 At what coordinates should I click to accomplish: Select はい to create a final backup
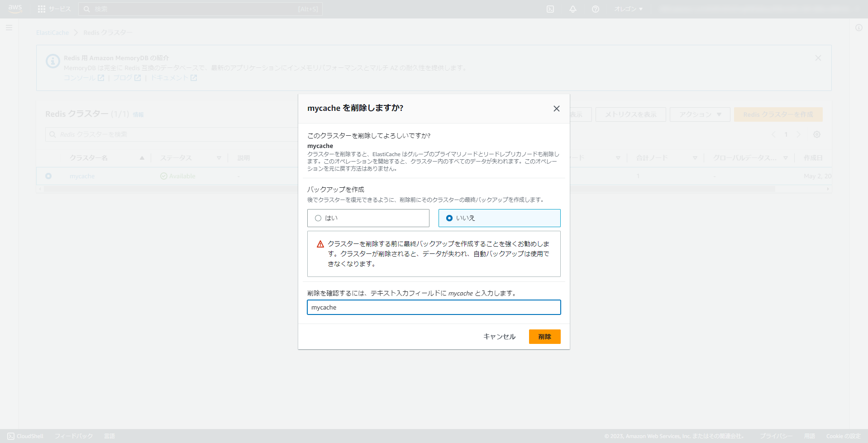click(x=318, y=218)
